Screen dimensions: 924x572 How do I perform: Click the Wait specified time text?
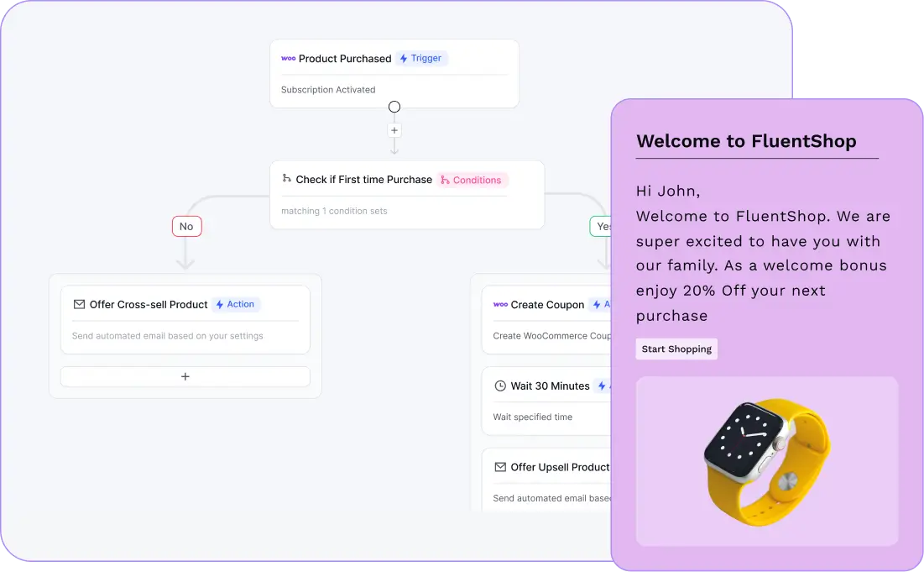533,417
